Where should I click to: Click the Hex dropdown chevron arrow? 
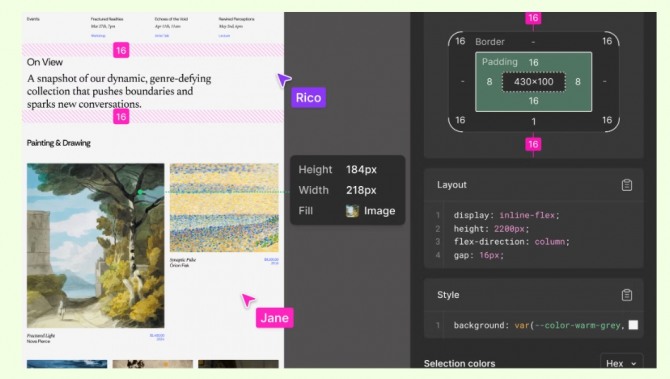coord(634,364)
